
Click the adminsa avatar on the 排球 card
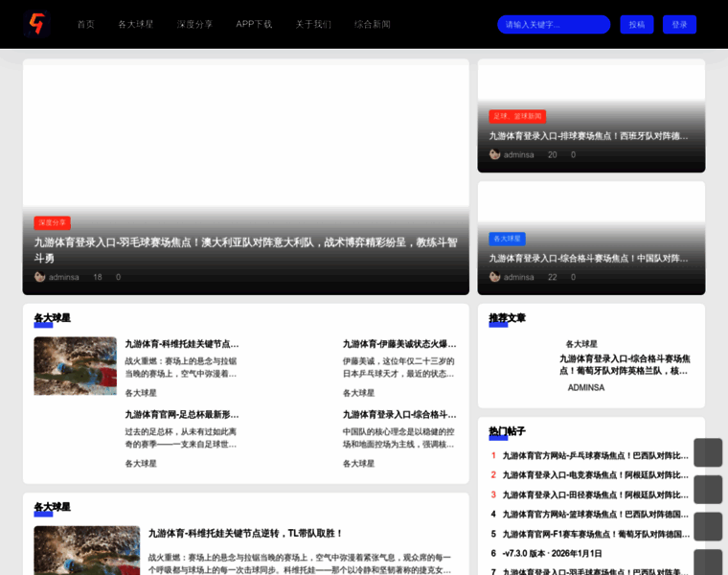point(494,154)
